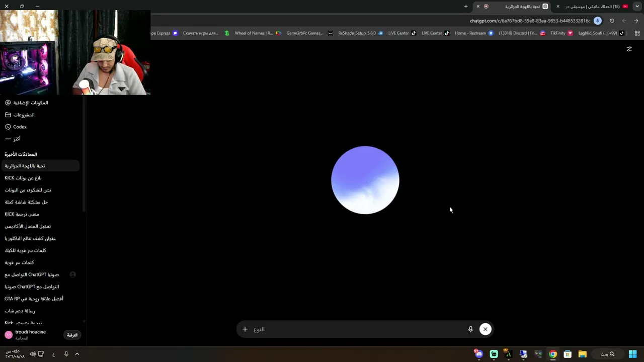The height and width of the screenshot is (362, 644).
Task: Open the voice settings sliders icon
Action: (629, 49)
